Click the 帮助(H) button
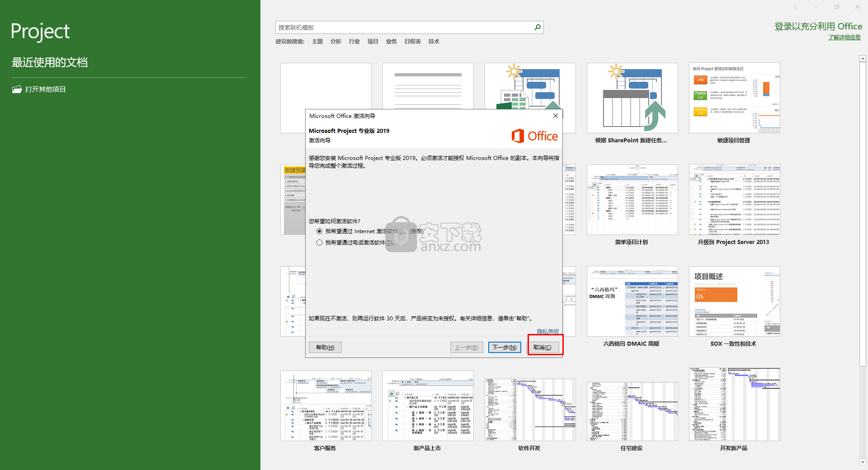This screenshot has height=470, width=868. [x=325, y=347]
